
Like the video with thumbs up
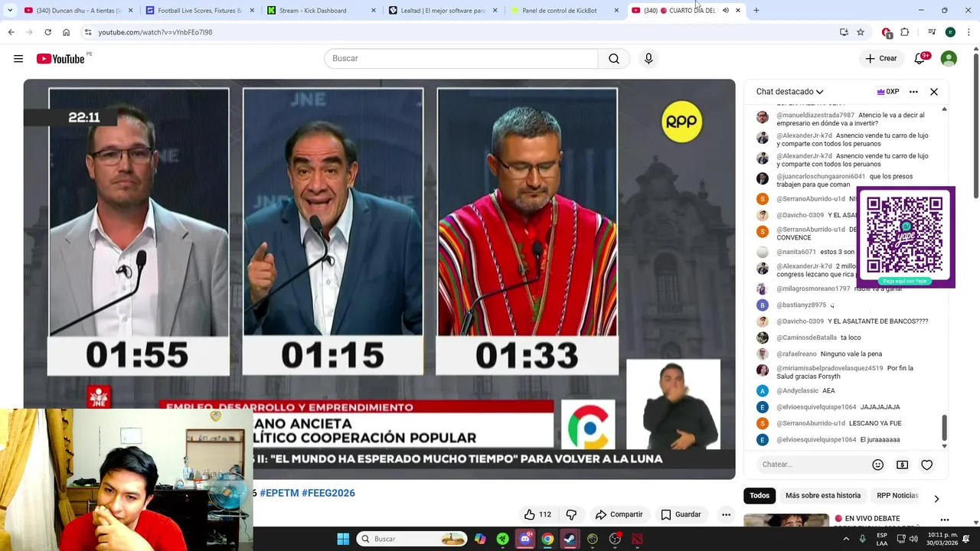(537, 514)
